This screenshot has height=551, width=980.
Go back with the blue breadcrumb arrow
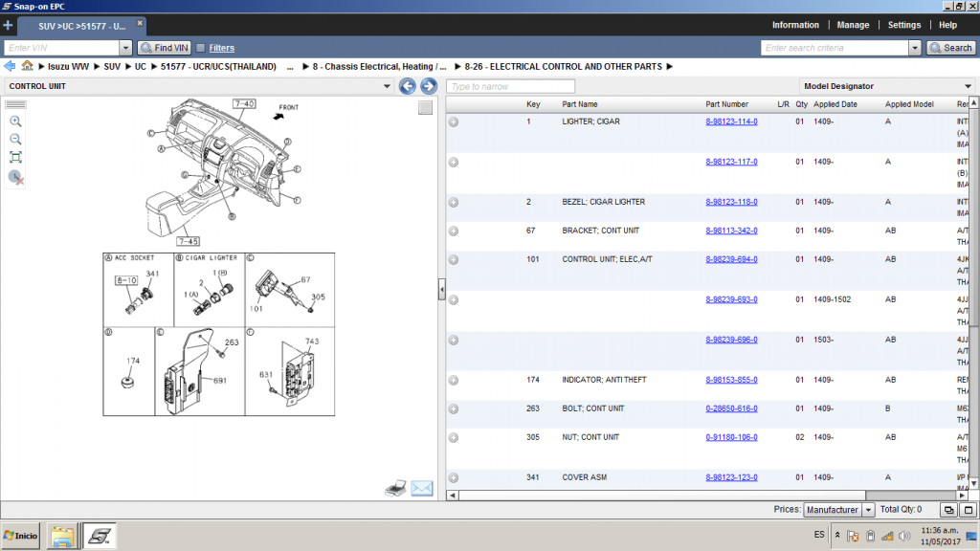click(10, 66)
